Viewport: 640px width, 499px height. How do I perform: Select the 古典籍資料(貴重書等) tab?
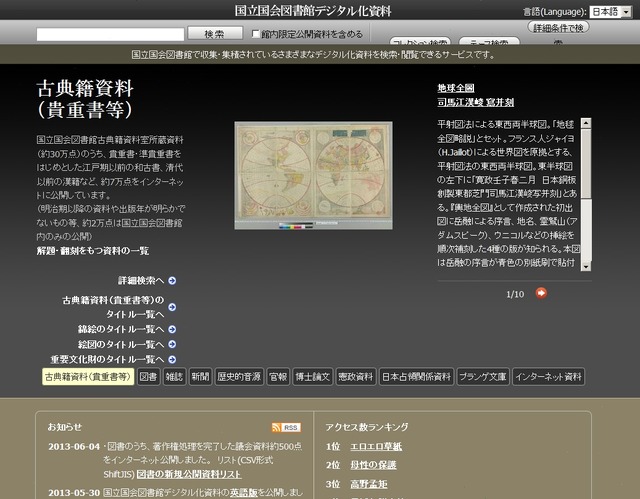click(x=88, y=377)
